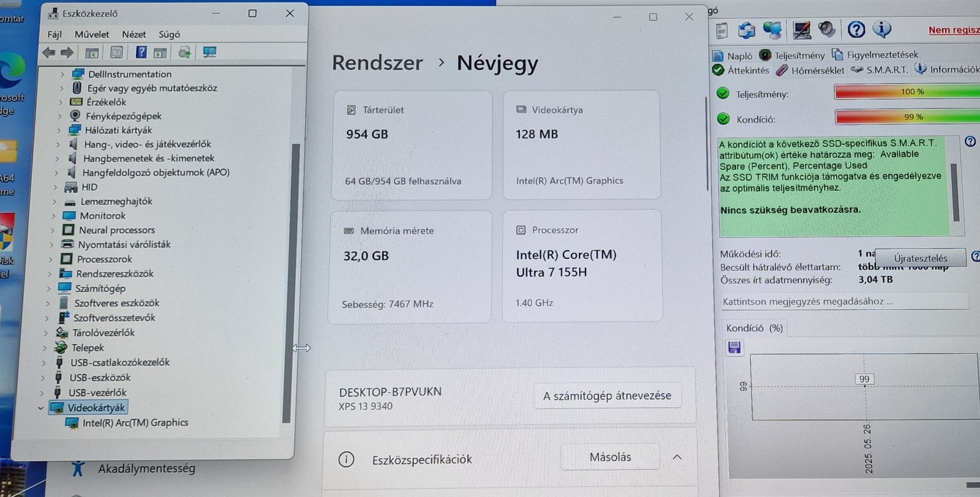Switch to the Teljesítmény tab
This screenshot has height=497, width=980.
click(792, 55)
